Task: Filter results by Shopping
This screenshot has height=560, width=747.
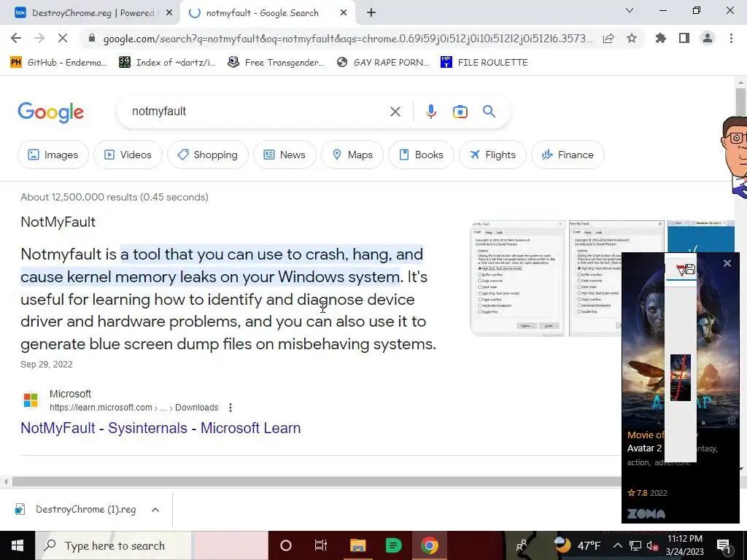Action: (x=208, y=155)
